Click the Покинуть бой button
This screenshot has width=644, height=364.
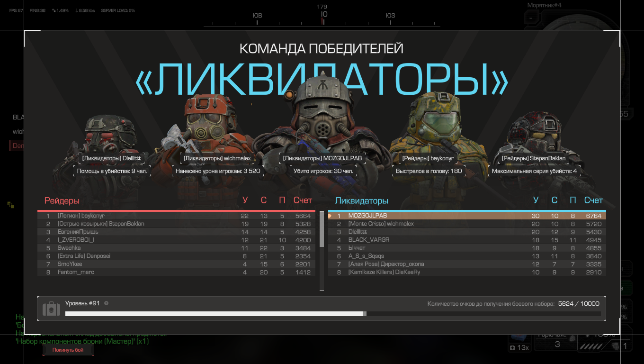pos(68,350)
